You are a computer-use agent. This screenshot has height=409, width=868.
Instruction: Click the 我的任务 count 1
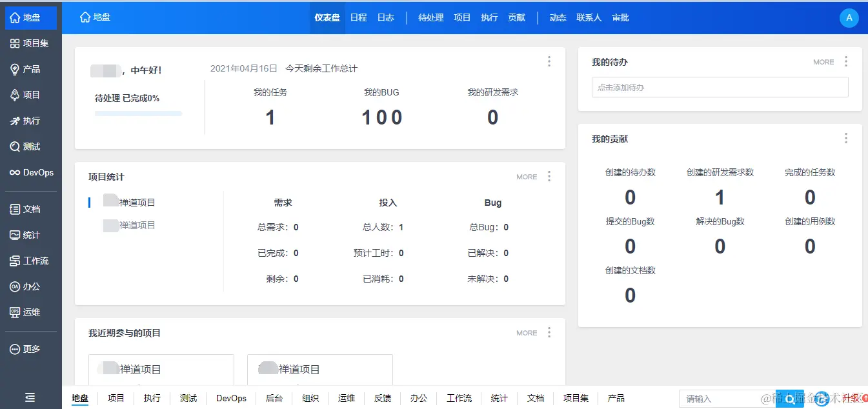pyautogui.click(x=270, y=117)
